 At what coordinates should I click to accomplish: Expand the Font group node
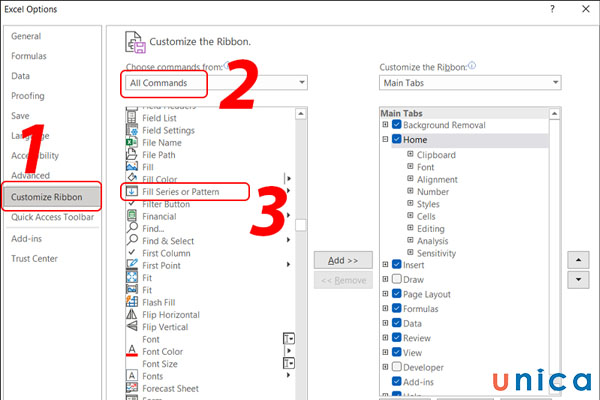[x=410, y=167]
